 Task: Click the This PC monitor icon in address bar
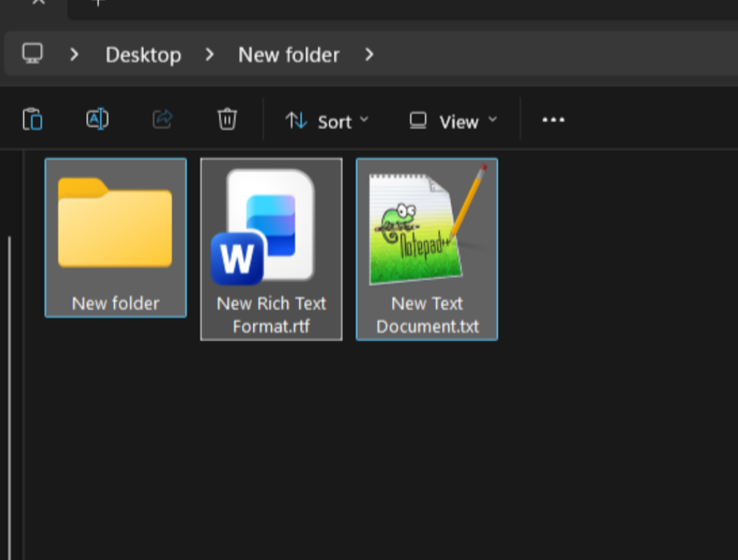pyautogui.click(x=32, y=54)
